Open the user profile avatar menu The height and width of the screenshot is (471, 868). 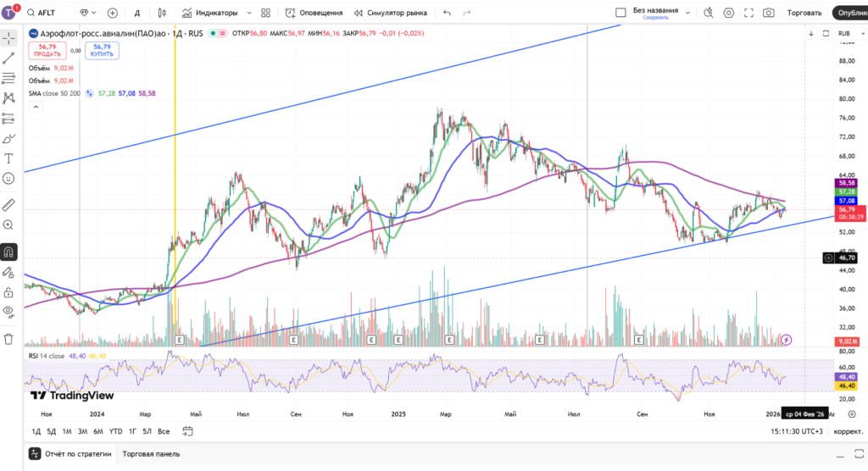coord(8,12)
